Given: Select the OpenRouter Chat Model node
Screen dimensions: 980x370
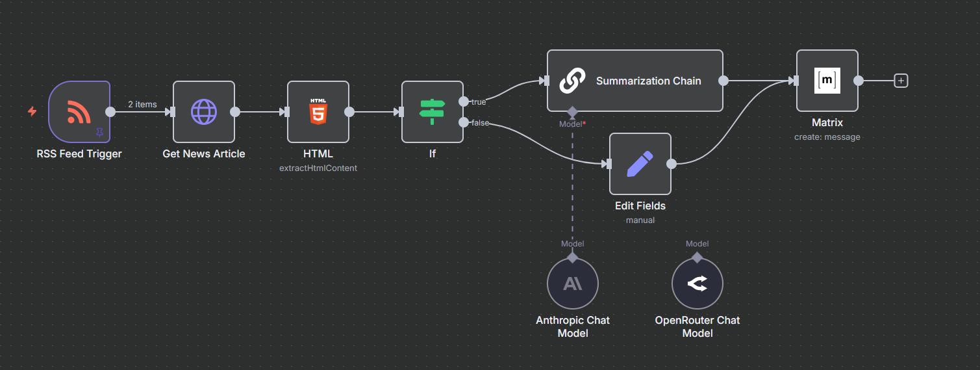Looking at the screenshot, I should [697, 284].
